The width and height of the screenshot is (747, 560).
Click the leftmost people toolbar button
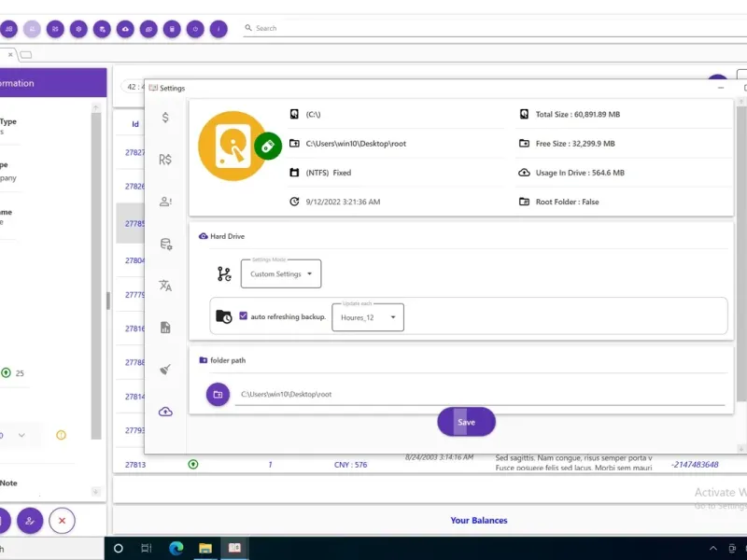tap(8, 29)
